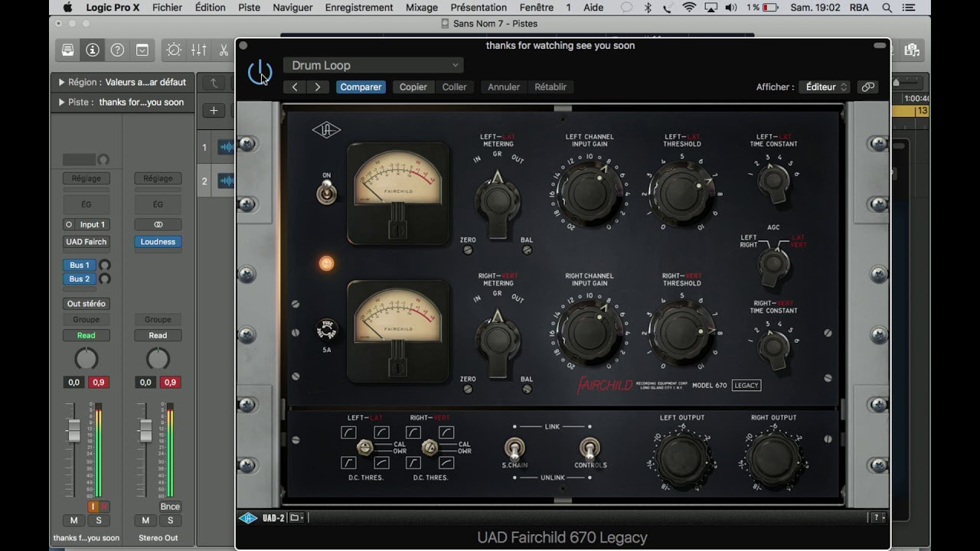Go to the next preset arrow
Image resolution: width=980 pixels, height=551 pixels.
coord(318,87)
